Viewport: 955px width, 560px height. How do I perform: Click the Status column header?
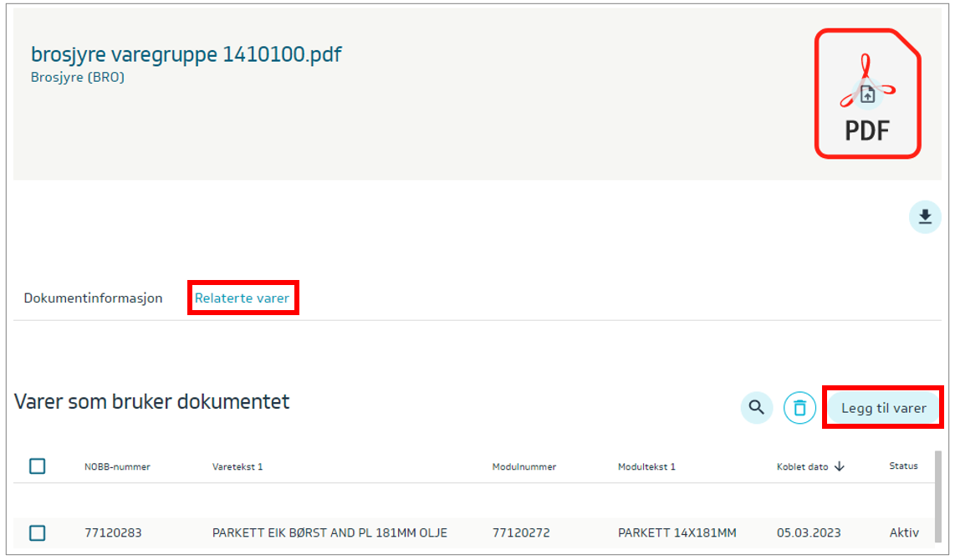pos(903,466)
